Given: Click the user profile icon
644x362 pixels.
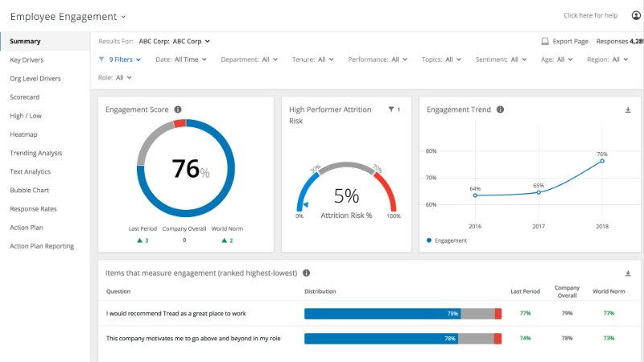Looking at the screenshot, I should pyautogui.click(x=636, y=15).
